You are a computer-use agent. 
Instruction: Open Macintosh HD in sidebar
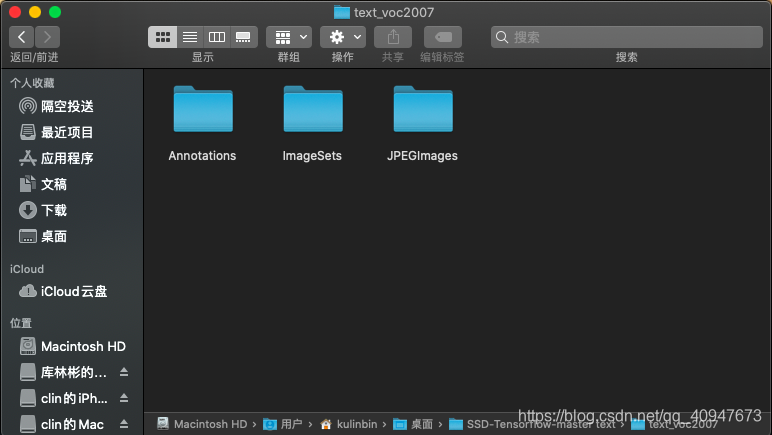click(72, 346)
